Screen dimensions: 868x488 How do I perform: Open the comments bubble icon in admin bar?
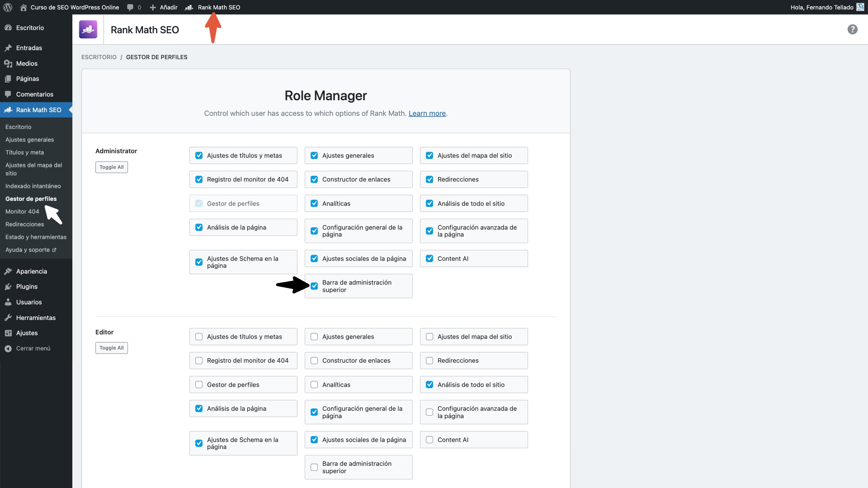130,7
